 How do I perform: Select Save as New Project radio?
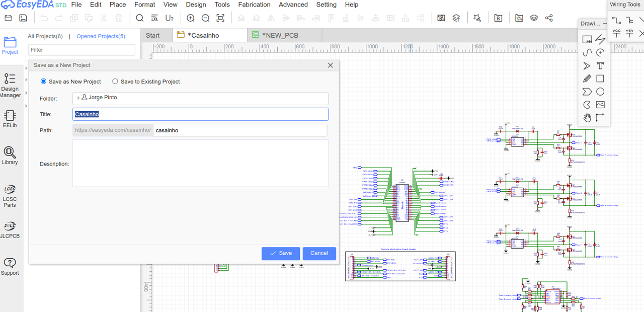[x=43, y=82]
